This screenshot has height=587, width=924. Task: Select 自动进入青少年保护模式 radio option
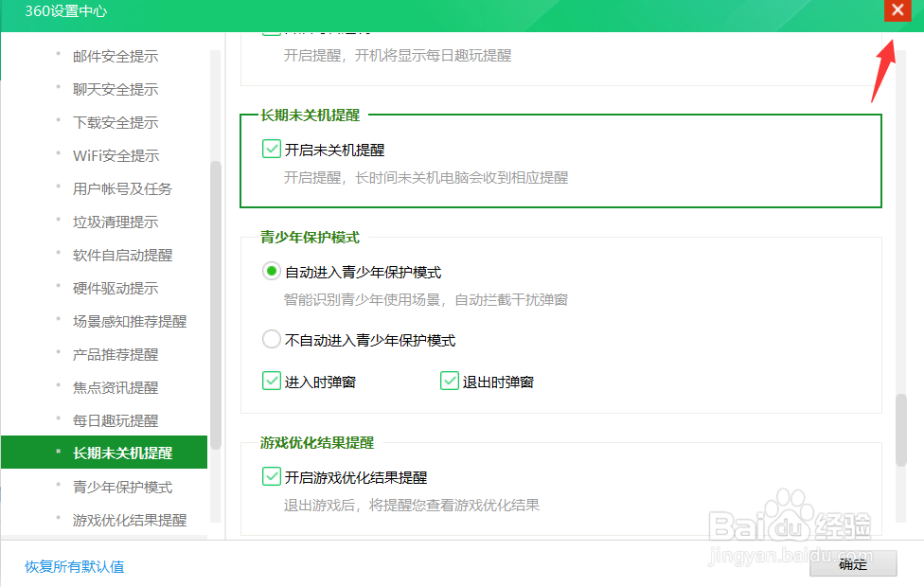272,271
